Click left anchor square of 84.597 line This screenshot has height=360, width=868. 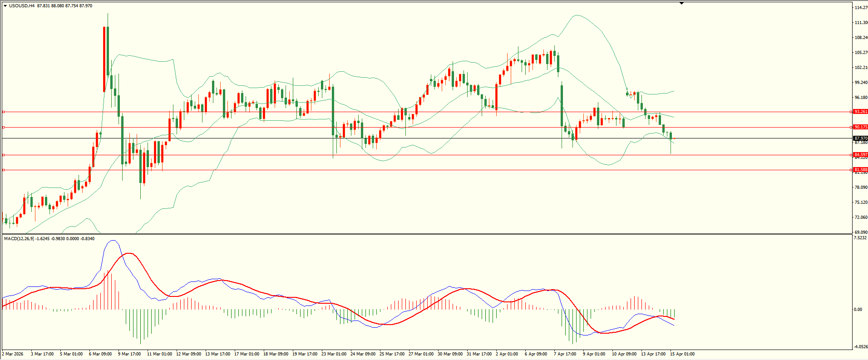[x=4, y=155]
